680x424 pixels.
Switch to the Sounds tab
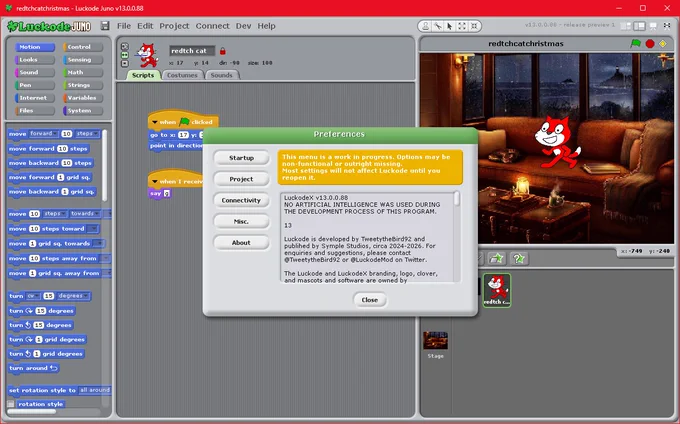[222, 75]
